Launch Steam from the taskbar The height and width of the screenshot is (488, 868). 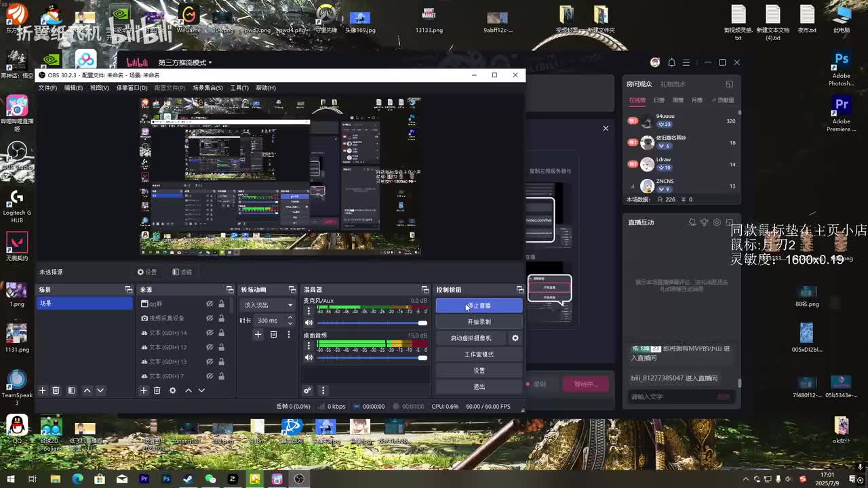[189, 479]
